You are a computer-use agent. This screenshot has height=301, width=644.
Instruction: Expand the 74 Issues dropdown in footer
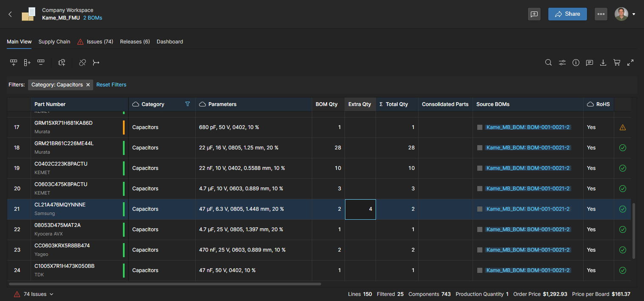click(x=51, y=294)
